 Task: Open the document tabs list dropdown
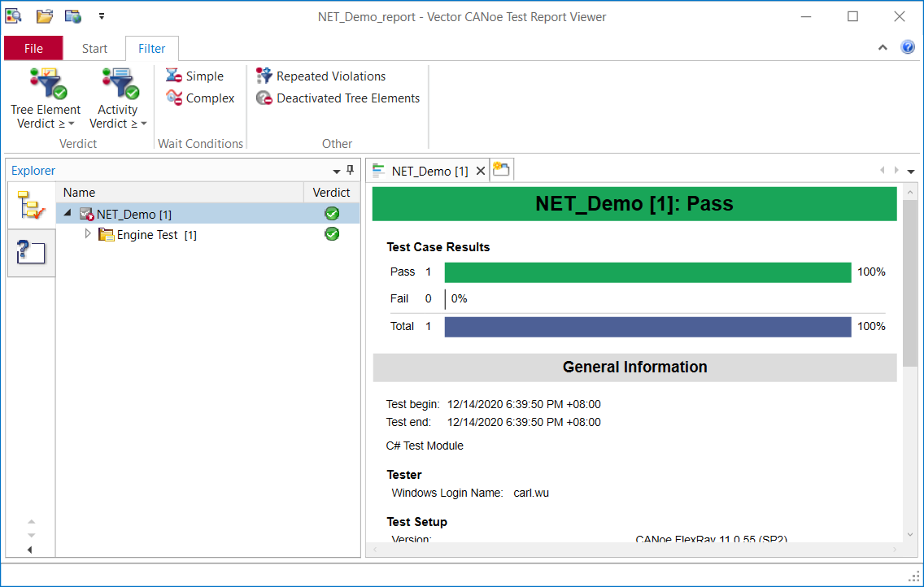pyautogui.click(x=910, y=172)
